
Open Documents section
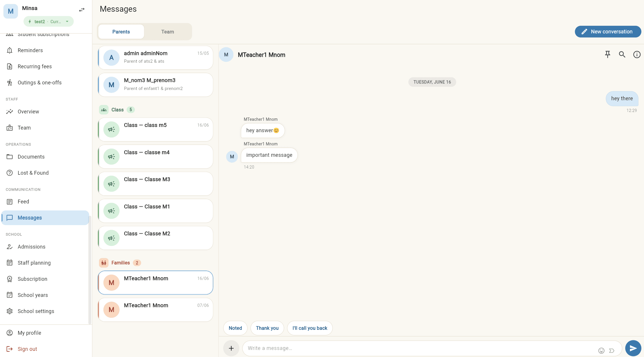[x=45, y=157]
